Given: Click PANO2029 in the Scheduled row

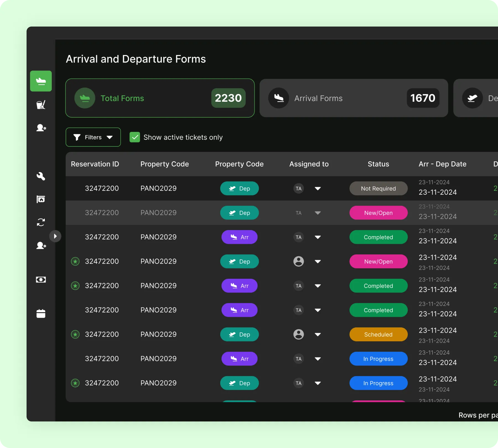Looking at the screenshot, I should pos(159,334).
